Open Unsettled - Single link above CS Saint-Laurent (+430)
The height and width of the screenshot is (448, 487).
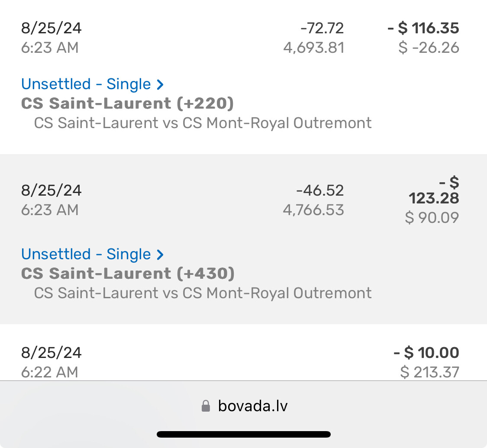86,254
